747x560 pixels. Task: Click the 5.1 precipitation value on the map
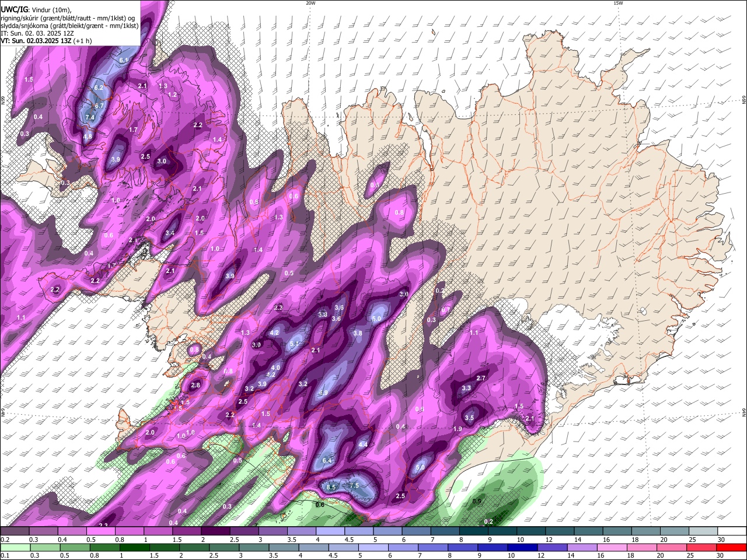pos(295,344)
